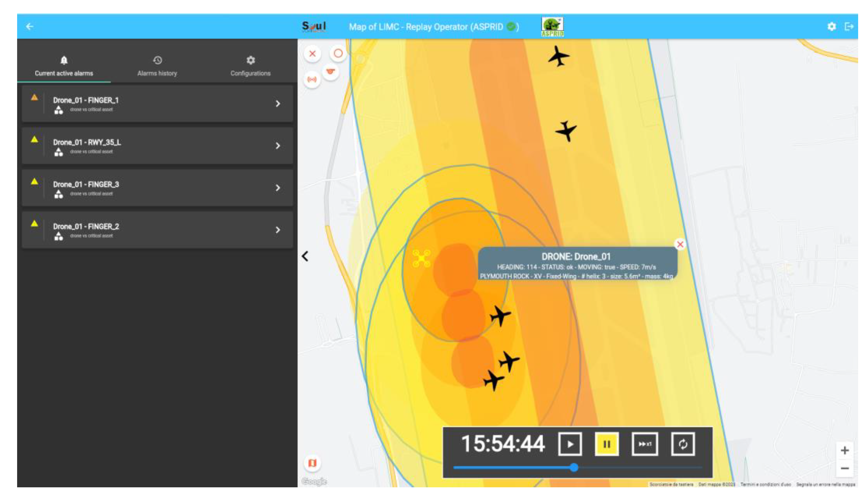Screen dimensions: 868x499
Task: Click the red X map tool button
Action: (x=312, y=53)
